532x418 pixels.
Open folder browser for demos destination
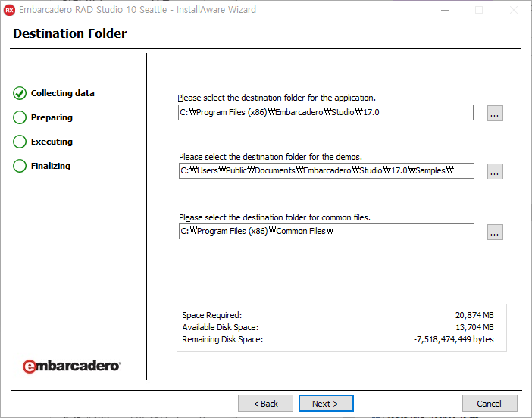(495, 171)
